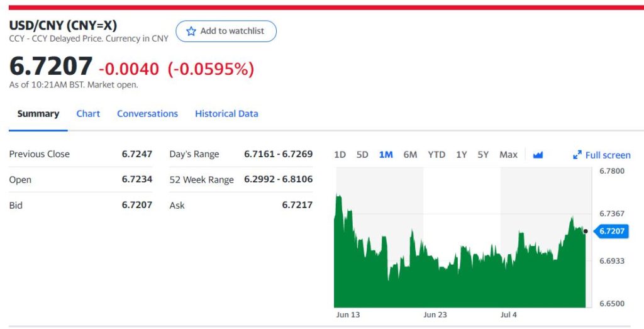Image resolution: width=644 pixels, height=329 pixels.
Task: Switch chart to 6M range
Action: 410,155
